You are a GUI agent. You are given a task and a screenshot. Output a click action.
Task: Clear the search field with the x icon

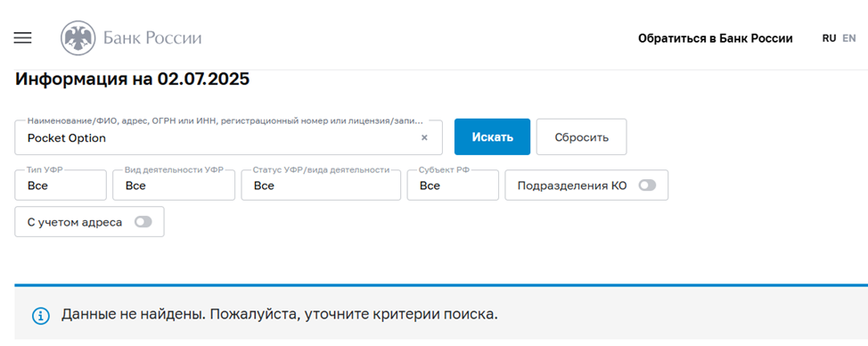[424, 138]
